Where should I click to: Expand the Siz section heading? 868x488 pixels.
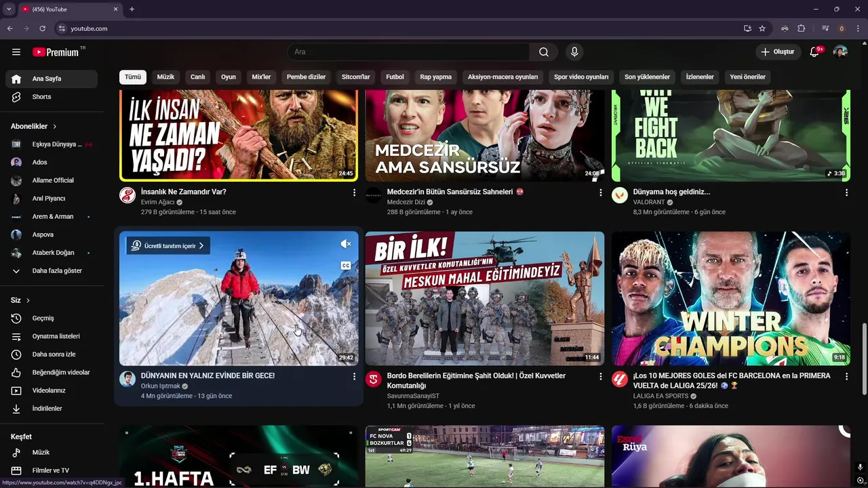20,300
